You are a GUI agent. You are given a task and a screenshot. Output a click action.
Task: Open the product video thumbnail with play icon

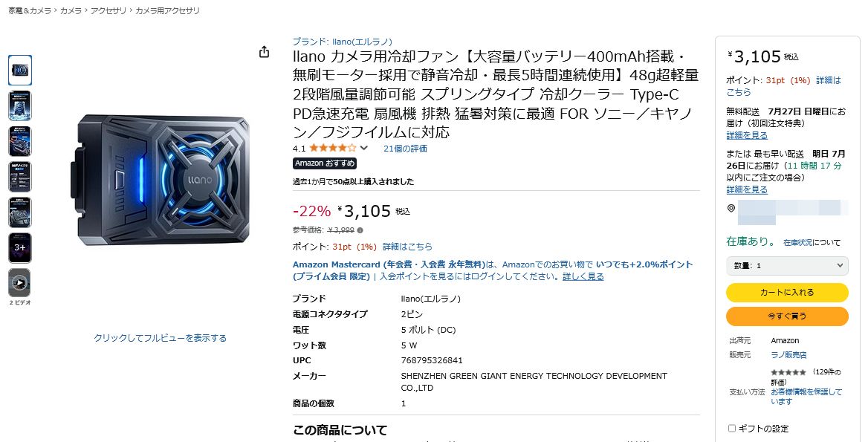[19, 283]
